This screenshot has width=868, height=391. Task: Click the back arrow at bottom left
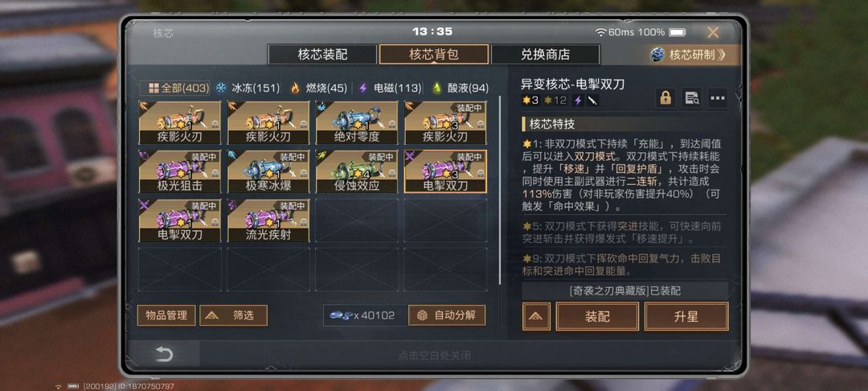pyautogui.click(x=164, y=355)
